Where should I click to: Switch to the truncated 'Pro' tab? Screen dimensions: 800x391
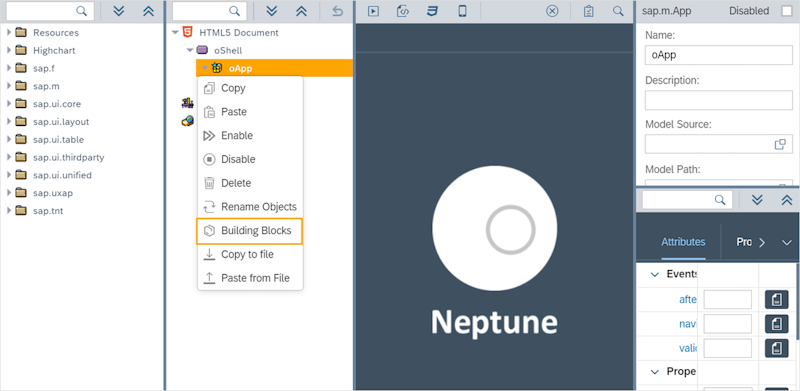pyautogui.click(x=744, y=242)
